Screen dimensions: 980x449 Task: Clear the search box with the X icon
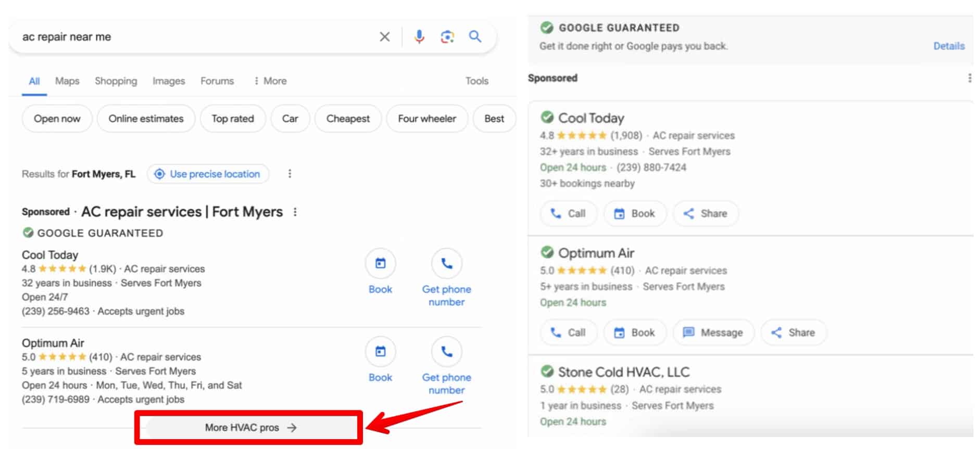point(384,37)
